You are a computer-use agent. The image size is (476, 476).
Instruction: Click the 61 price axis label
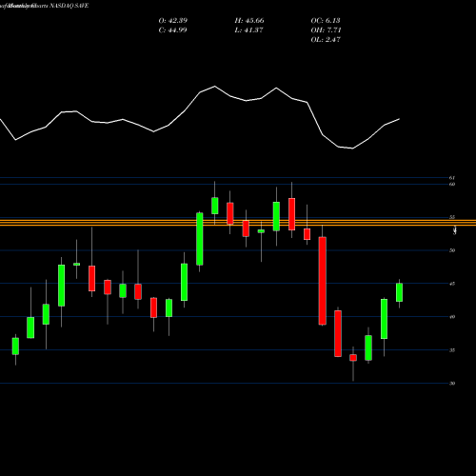[452, 178]
